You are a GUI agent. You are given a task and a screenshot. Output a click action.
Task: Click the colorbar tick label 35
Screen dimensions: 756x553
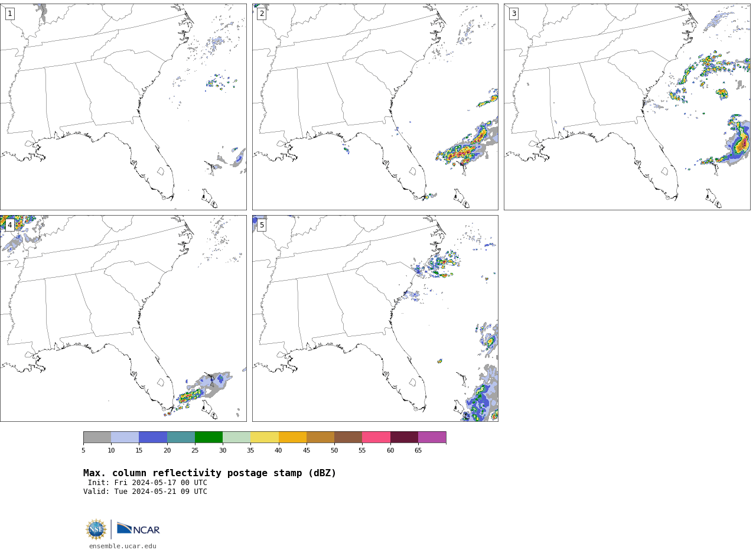pos(250,451)
